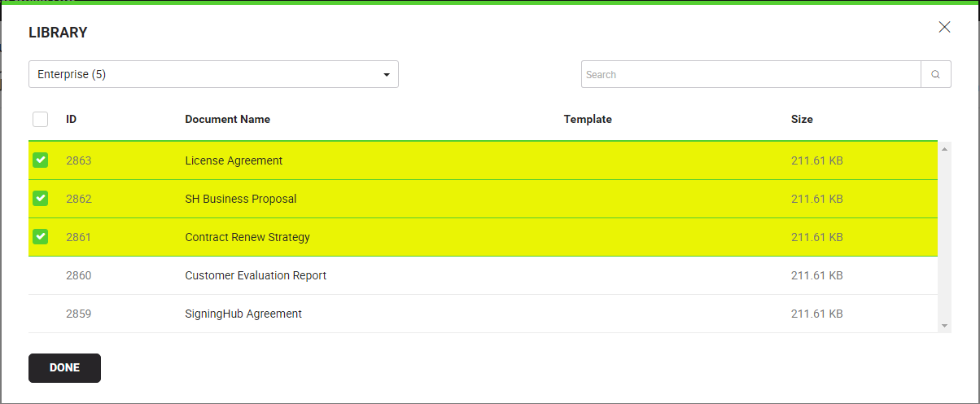This screenshot has height=404, width=980.
Task: Click the Template column header
Action: [x=587, y=119]
